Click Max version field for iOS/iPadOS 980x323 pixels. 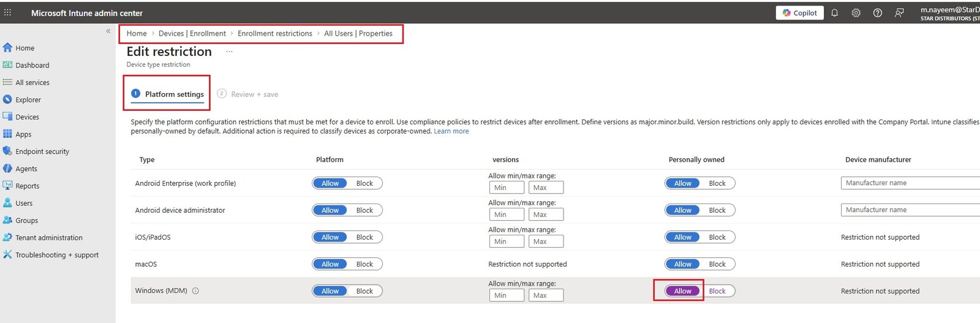tap(546, 241)
